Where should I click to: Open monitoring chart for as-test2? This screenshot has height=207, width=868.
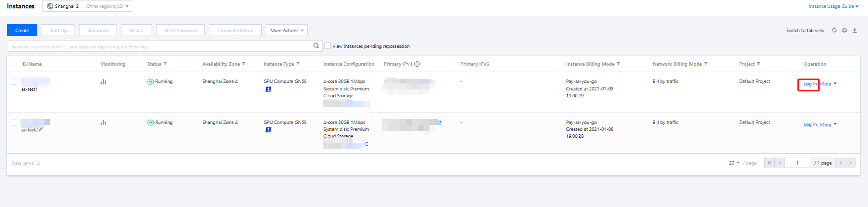point(103,123)
